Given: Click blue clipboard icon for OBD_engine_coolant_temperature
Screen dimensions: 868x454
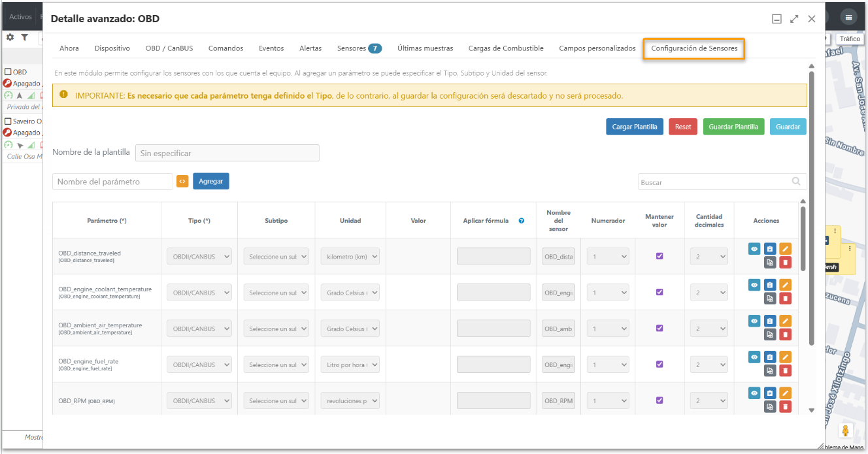Looking at the screenshot, I should point(770,285).
